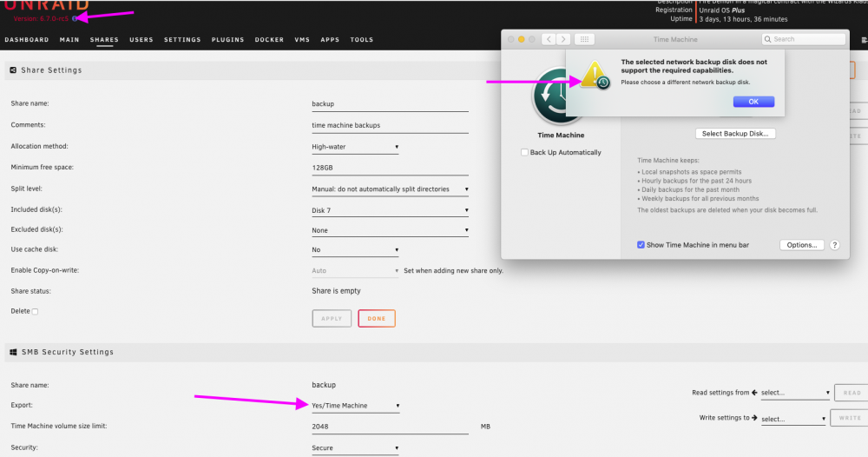Open the Export Yes/Time Machine dropdown
The image size is (868, 457).
(x=355, y=406)
